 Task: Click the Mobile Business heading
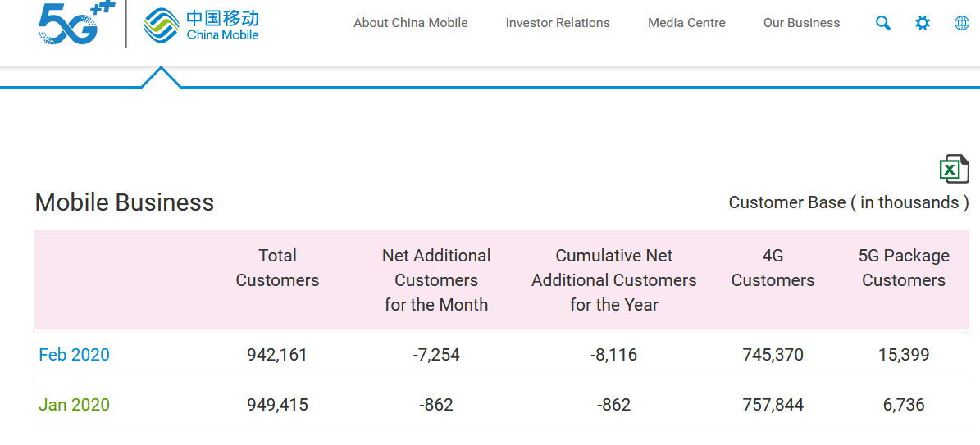[125, 202]
